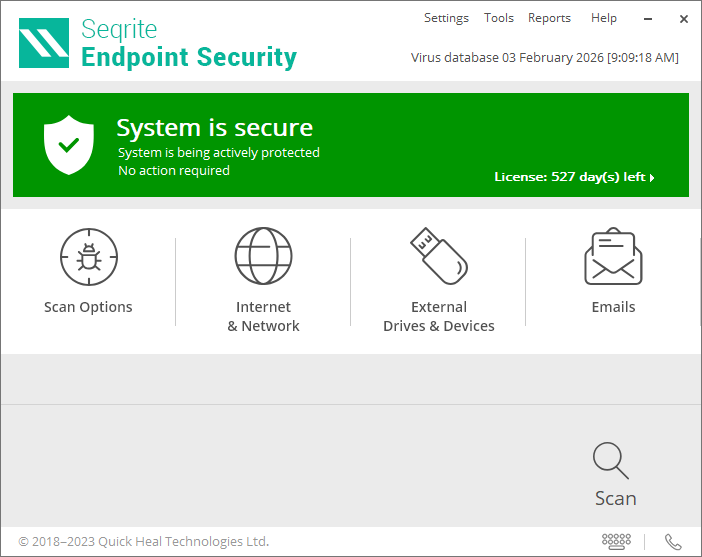Click the Scan text label
This screenshot has width=702, height=557.
click(615, 498)
